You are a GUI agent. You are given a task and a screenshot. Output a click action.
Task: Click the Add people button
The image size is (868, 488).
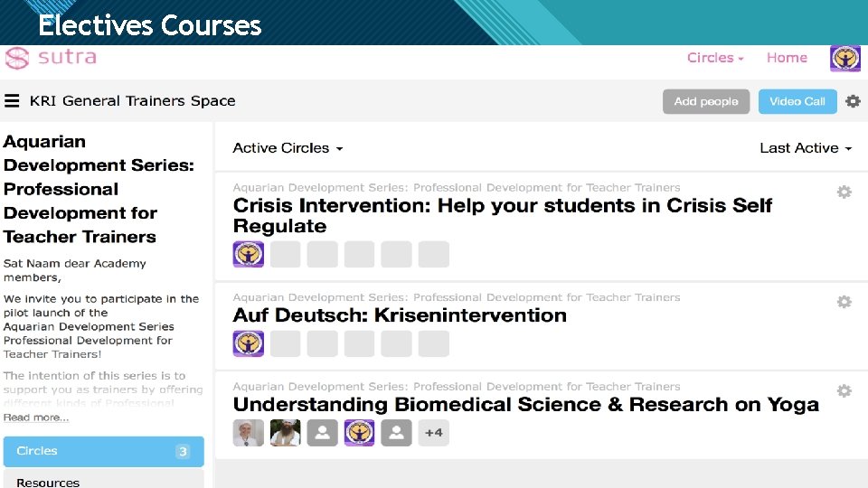[706, 101]
